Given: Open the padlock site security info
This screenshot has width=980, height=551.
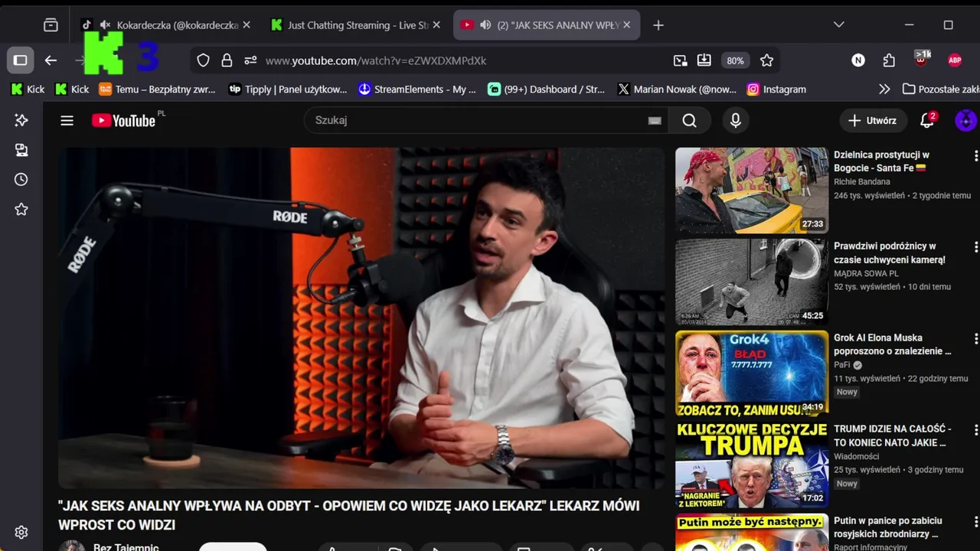Looking at the screenshot, I should [227, 60].
